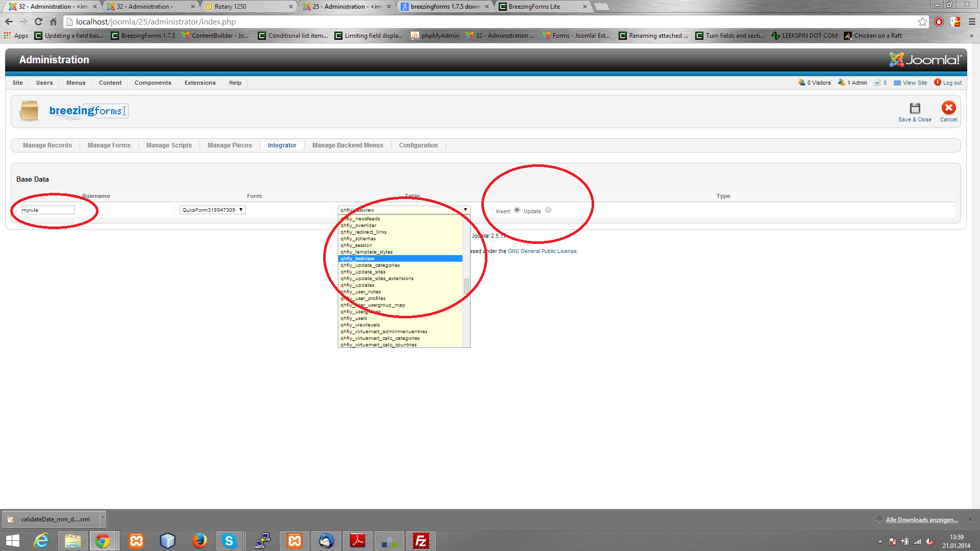The width and height of the screenshot is (980, 551).
Task: Open Thunderbird from the taskbar
Action: click(x=326, y=541)
